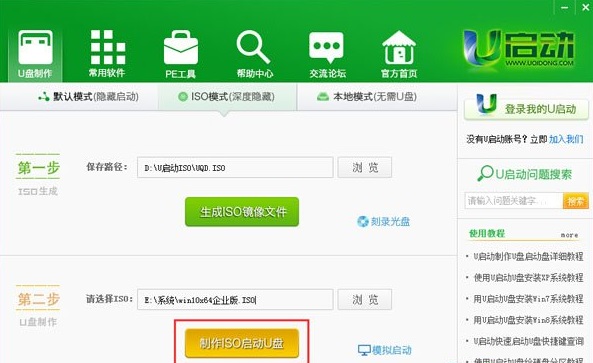This screenshot has width=593, height=363.
Task: Click 浏览 next to 请选择ISO
Action: coord(365,300)
